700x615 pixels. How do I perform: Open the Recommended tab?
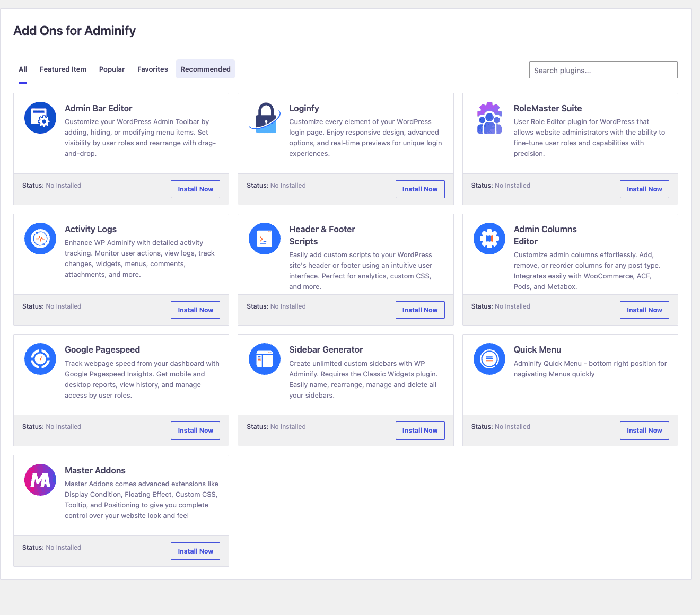pyautogui.click(x=206, y=69)
